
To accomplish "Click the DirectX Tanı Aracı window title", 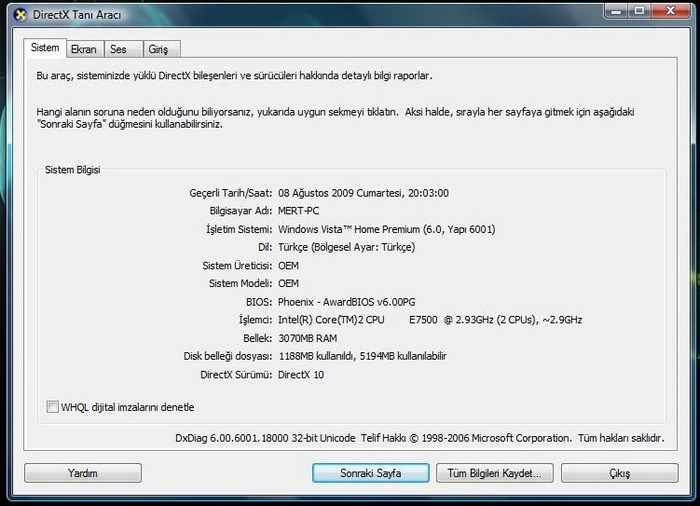I will tap(77, 15).
